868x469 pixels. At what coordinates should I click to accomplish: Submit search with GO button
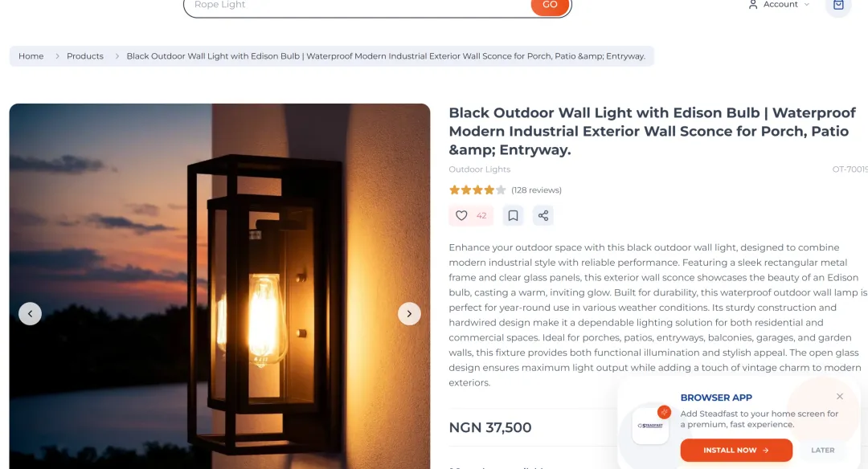click(x=550, y=6)
